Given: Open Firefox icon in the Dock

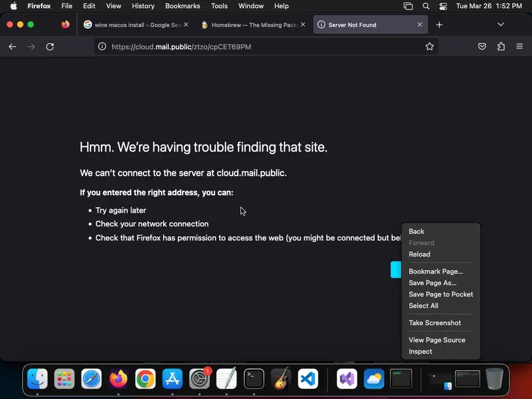Looking at the screenshot, I should [x=118, y=379].
